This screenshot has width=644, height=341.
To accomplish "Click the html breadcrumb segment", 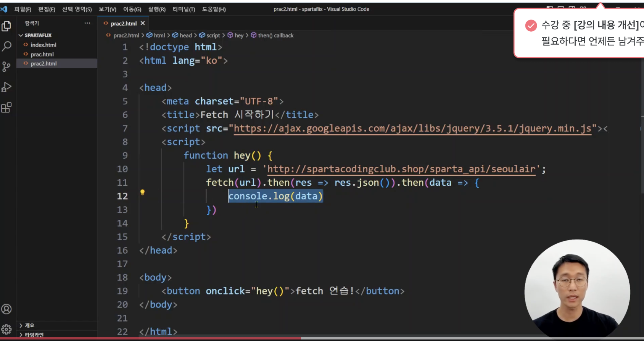I will coord(159,35).
